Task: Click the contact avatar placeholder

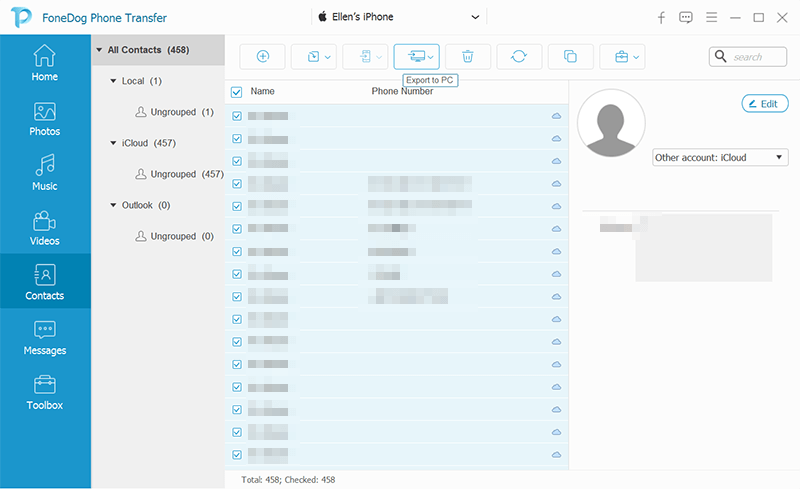Action: (x=611, y=123)
